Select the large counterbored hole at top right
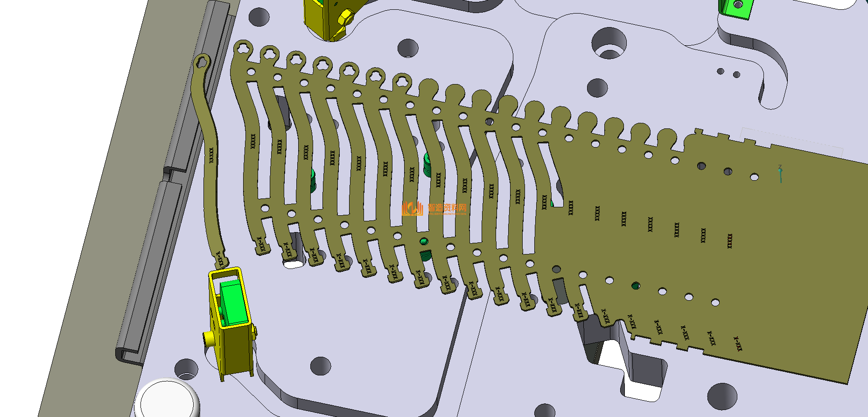Screen dimensions: 868x417 [609, 43]
